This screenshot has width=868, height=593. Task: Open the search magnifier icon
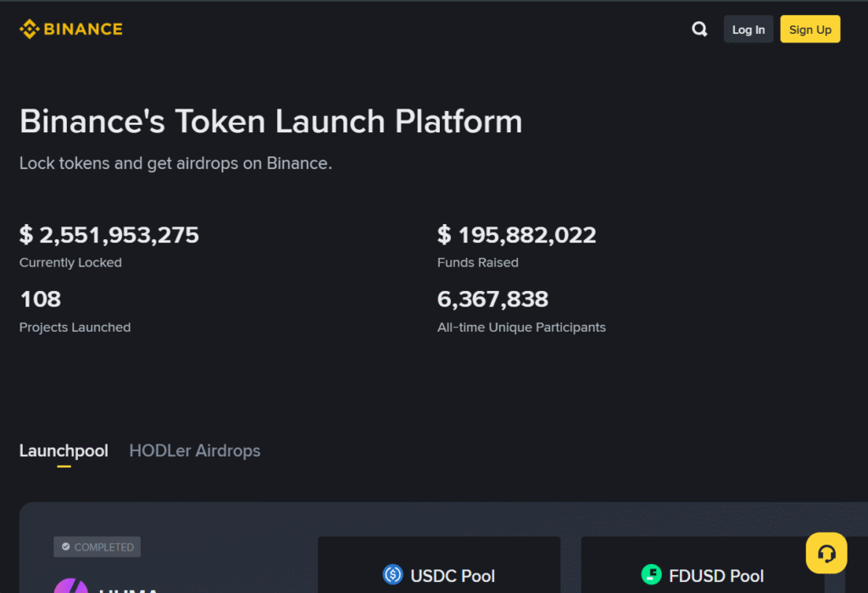(699, 29)
